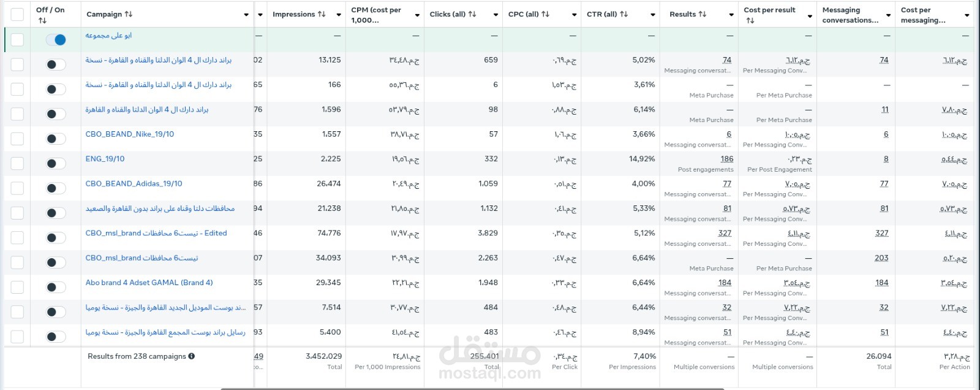The image size is (980, 390).
Task: Sort by Cost per result arrows
Action: click(750, 21)
